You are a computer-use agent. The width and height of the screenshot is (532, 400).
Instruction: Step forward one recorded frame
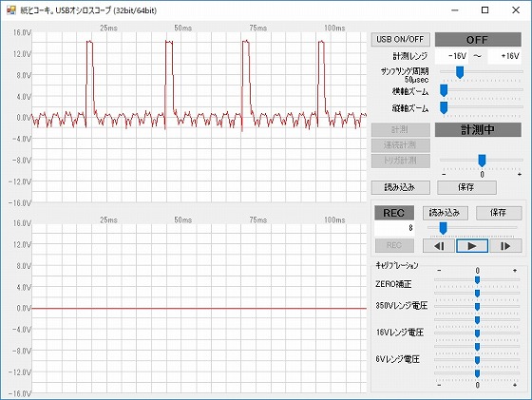[505, 246]
